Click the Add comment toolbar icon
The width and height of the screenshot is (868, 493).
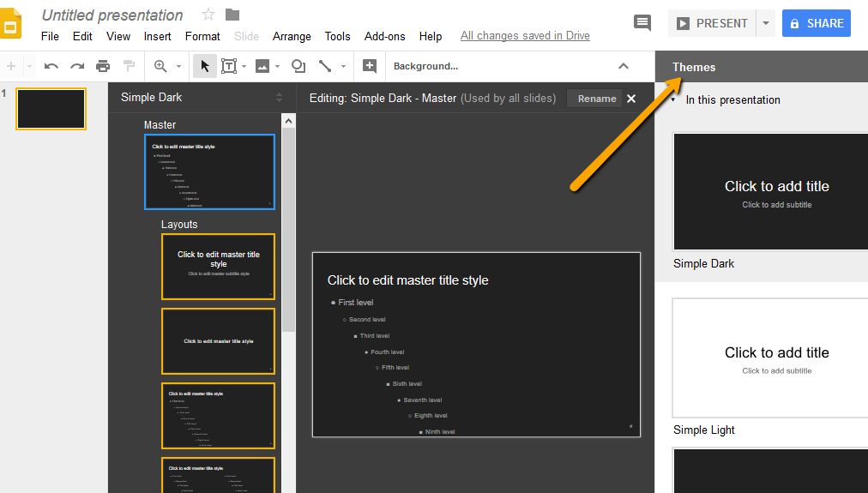tap(370, 66)
